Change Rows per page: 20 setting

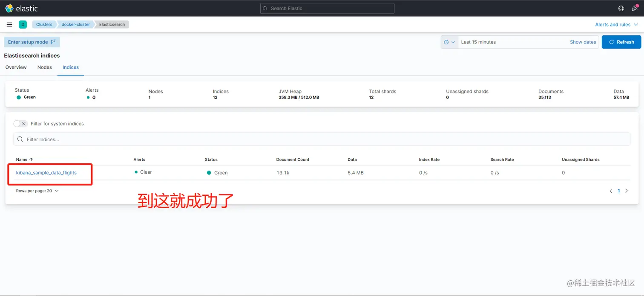tap(37, 191)
